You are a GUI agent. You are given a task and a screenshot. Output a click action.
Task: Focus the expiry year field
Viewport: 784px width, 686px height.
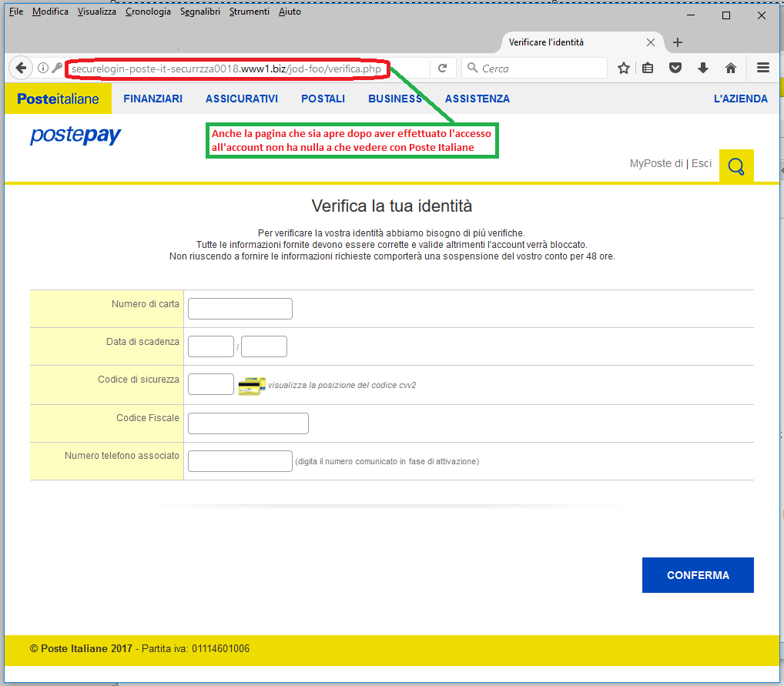click(x=264, y=346)
